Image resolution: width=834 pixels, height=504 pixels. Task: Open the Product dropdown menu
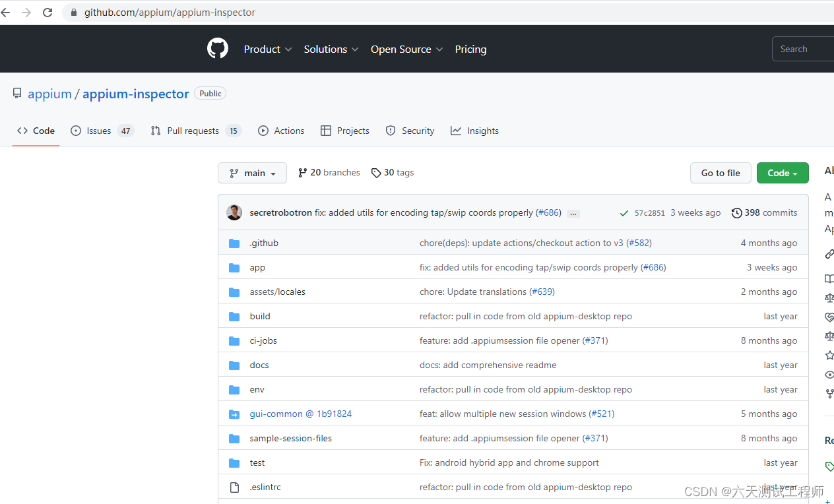[x=268, y=49]
